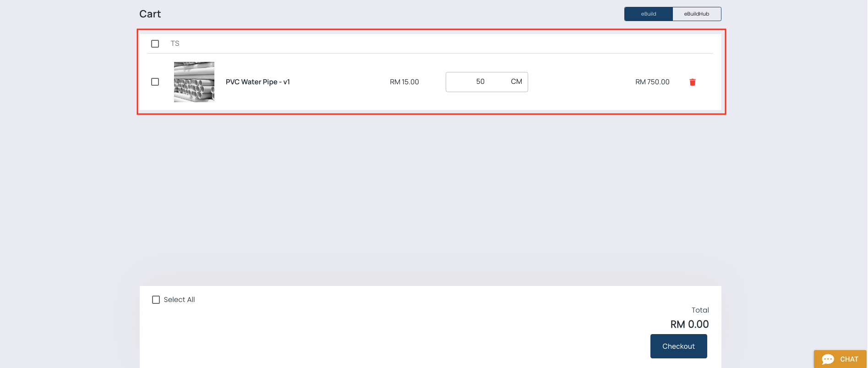Click the RM 15.00 unit price
This screenshot has width=868, height=368.
[404, 82]
